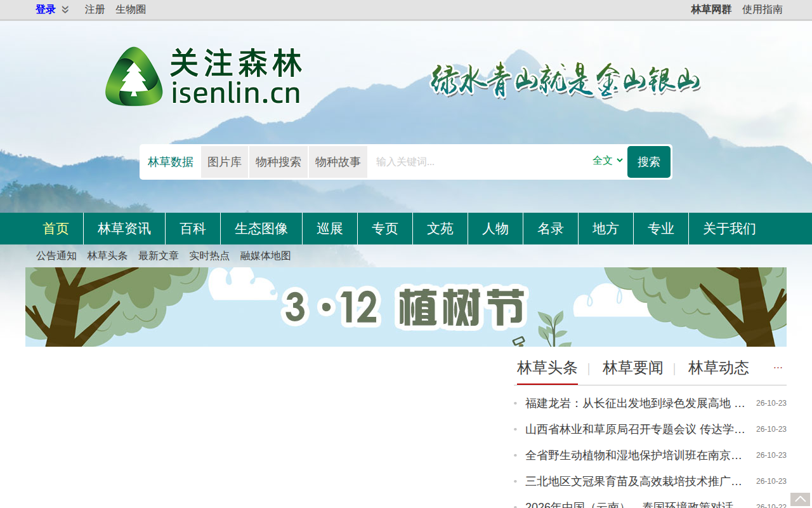Open the 三北地区文冠果育苗 news headline
812x508 pixels.
634,481
